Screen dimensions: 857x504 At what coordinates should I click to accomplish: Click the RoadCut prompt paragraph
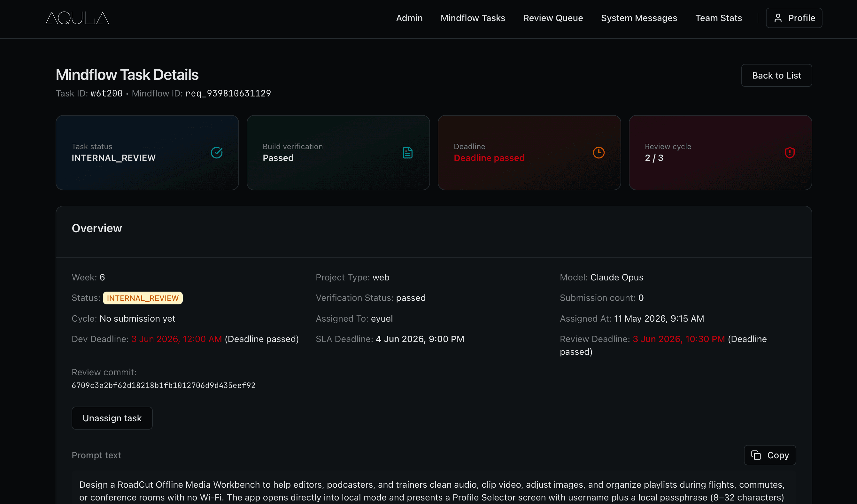432,491
